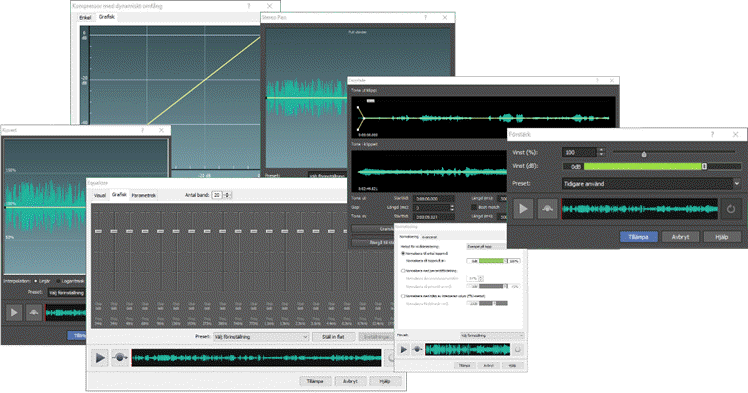Open help icon in Stereo Pan title bar
This screenshot has height=393, width=748.
[426, 17]
